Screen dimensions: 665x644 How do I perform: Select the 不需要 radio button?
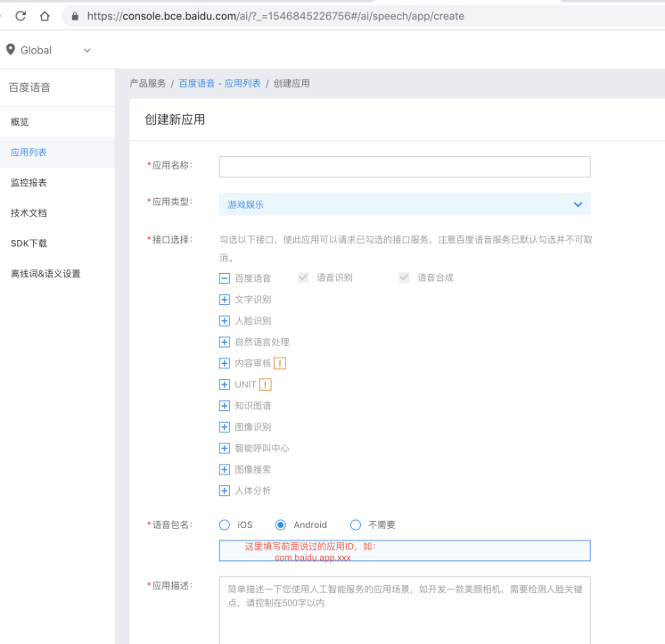pos(356,524)
